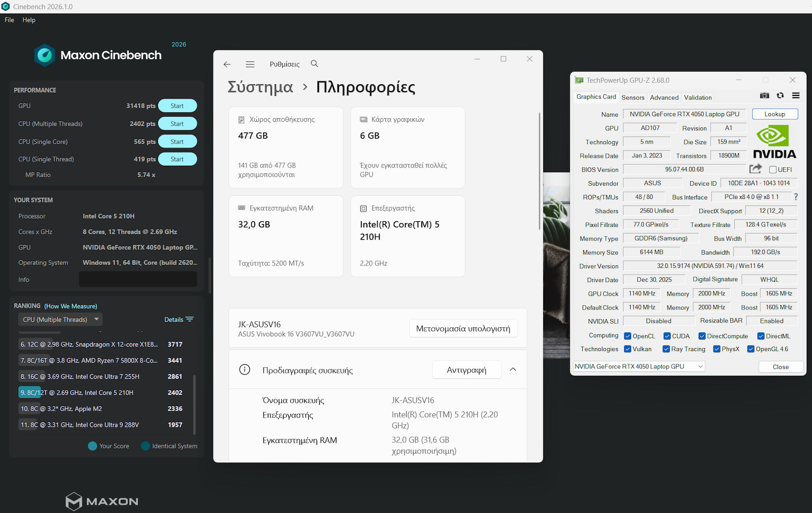Select ranking row "Intel Core Ultra 9 288V"
The image size is (812, 513).
tap(101, 425)
